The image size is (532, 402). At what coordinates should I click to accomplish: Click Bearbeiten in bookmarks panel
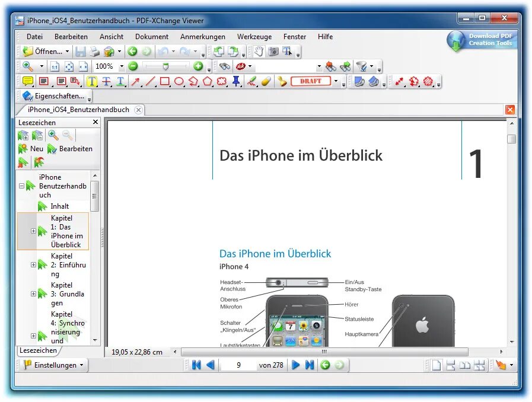(x=70, y=149)
